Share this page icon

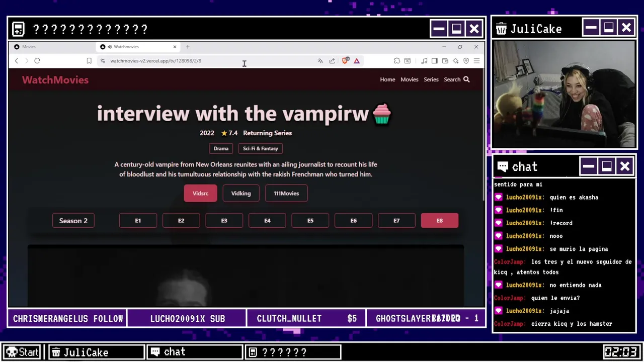[332, 61]
